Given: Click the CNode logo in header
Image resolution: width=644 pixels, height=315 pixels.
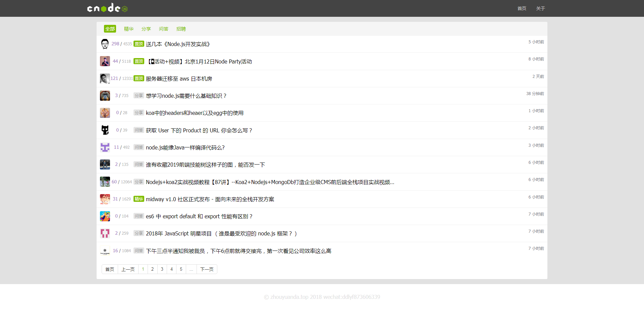Looking at the screenshot, I should coord(107,8).
